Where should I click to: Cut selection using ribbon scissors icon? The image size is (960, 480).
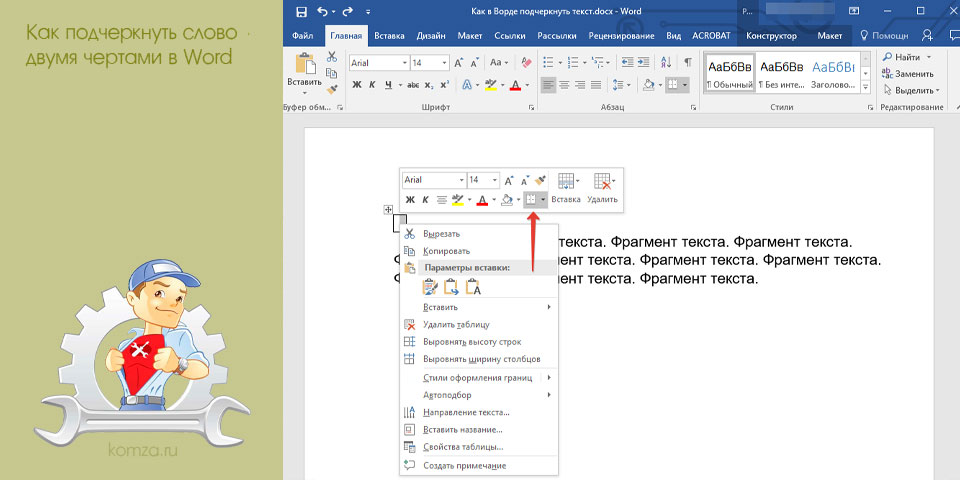pos(332,57)
